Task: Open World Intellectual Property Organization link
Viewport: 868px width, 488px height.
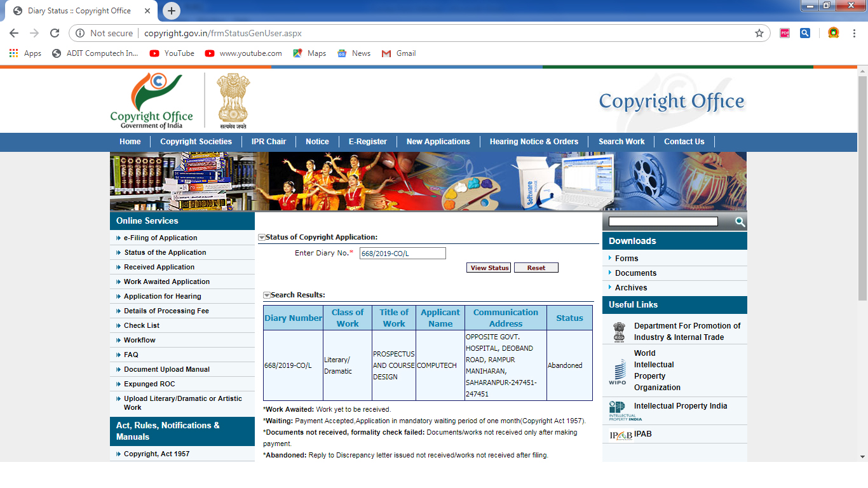Action: click(x=657, y=370)
